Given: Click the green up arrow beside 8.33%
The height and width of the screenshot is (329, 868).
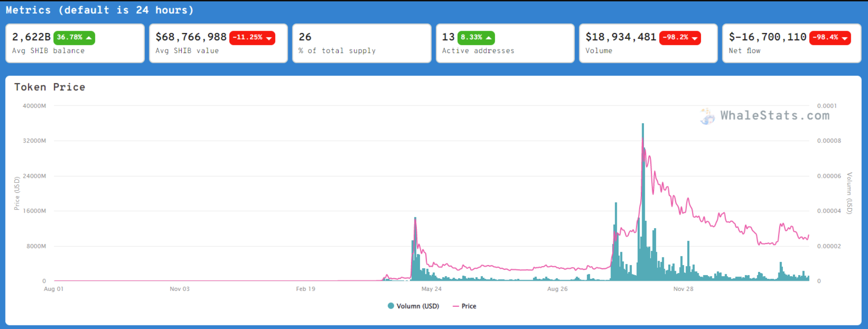Looking at the screenshot, I should click(x=488, y=38).
